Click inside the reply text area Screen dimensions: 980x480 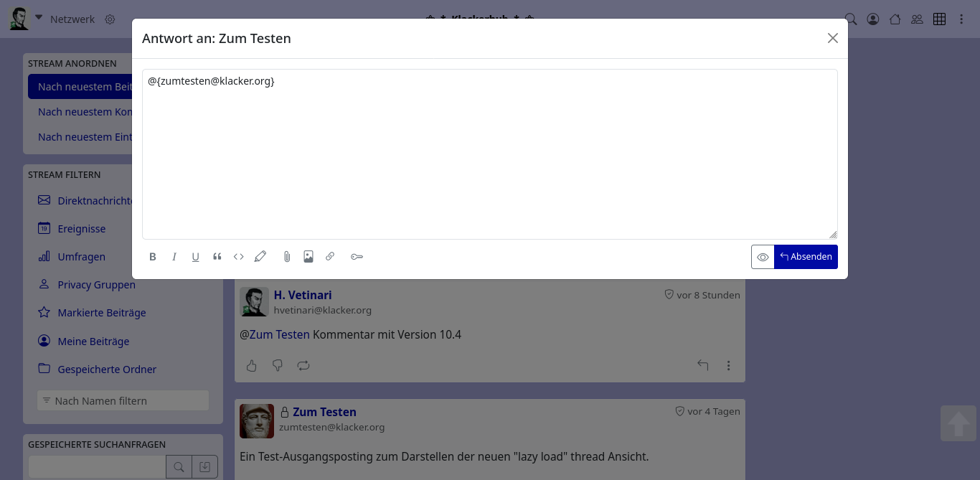(x=489, y=154)
